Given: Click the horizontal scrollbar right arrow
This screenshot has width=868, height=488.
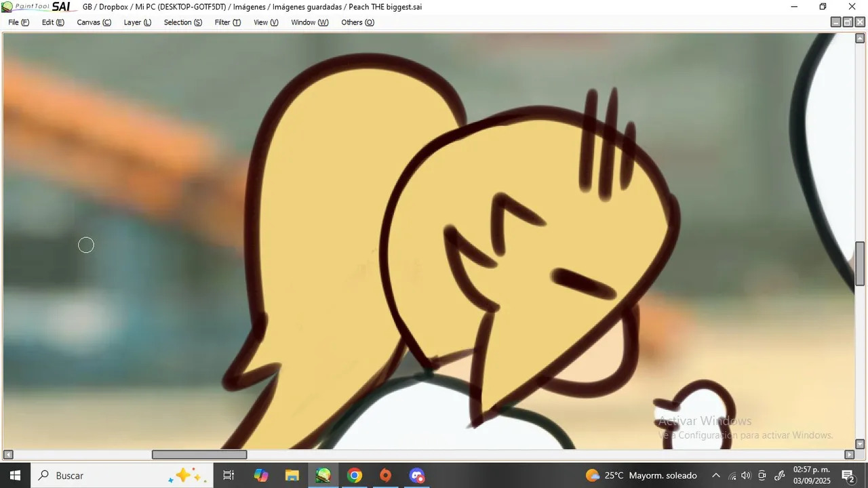Looking at the screenshot, I should 849,455.
